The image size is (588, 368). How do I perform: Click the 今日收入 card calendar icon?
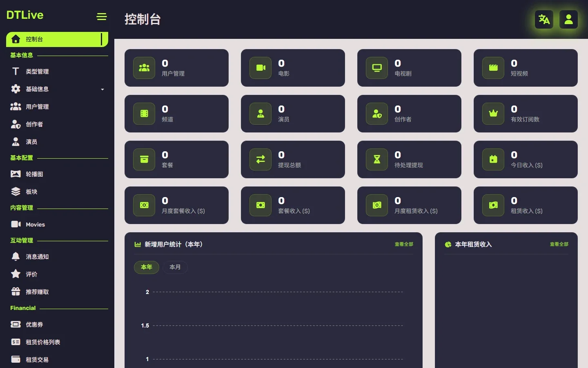493,159
